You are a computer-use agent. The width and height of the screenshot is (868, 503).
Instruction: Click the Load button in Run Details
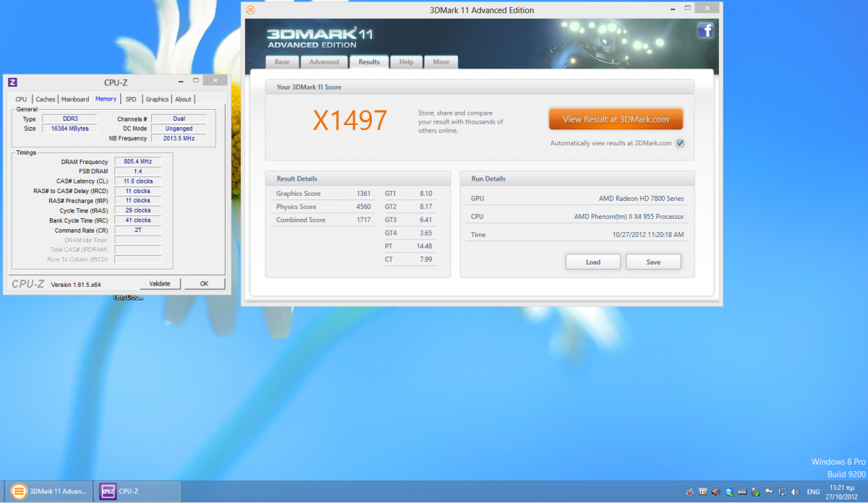tap(593, 262)
